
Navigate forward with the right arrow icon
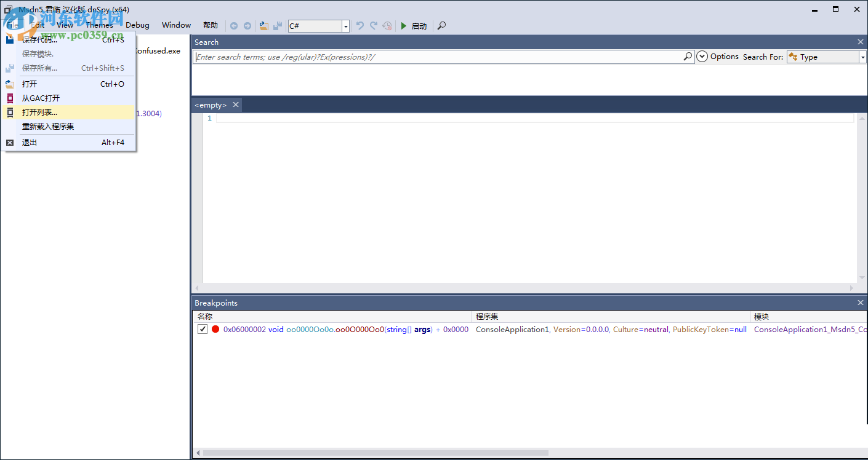[247, 26]
